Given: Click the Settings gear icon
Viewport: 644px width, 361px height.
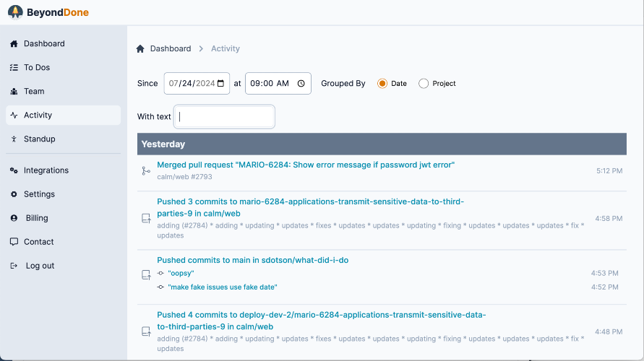Looking at the screenshot, I should tap(14, 194).
